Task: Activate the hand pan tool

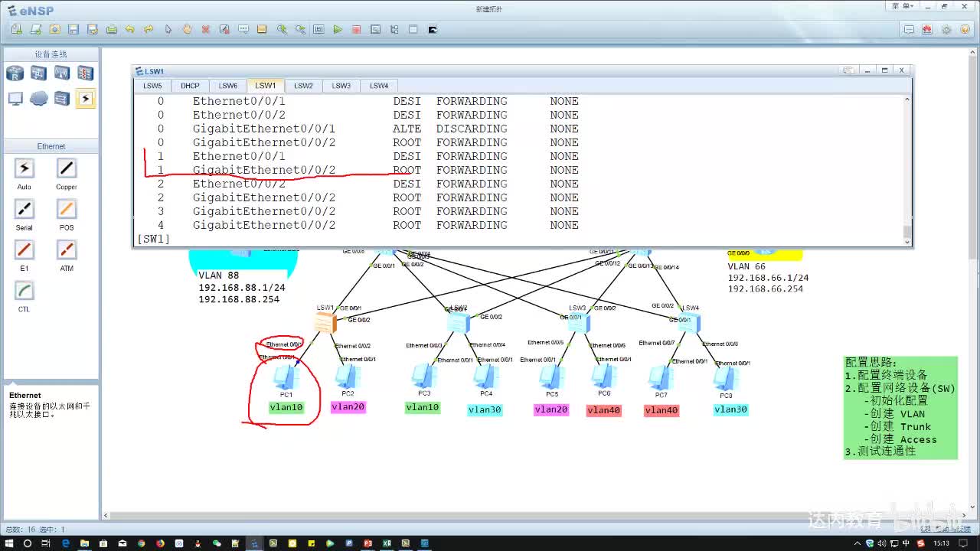Action: [187, 29]
